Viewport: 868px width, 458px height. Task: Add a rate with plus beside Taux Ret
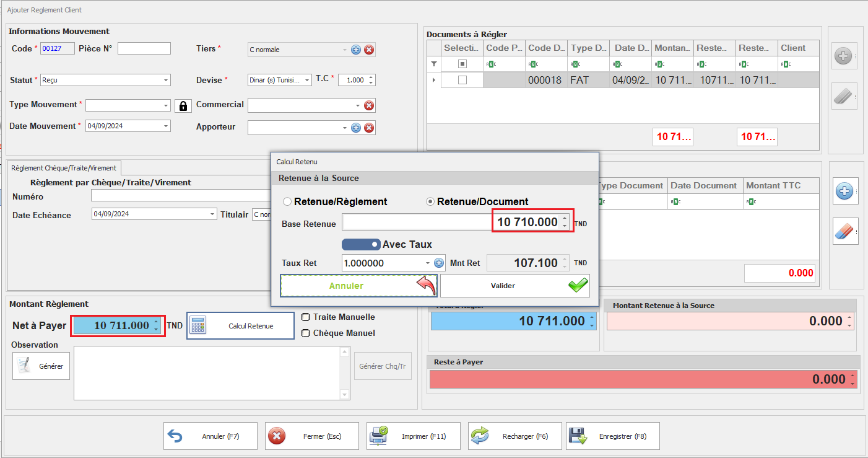coord(439,263)
